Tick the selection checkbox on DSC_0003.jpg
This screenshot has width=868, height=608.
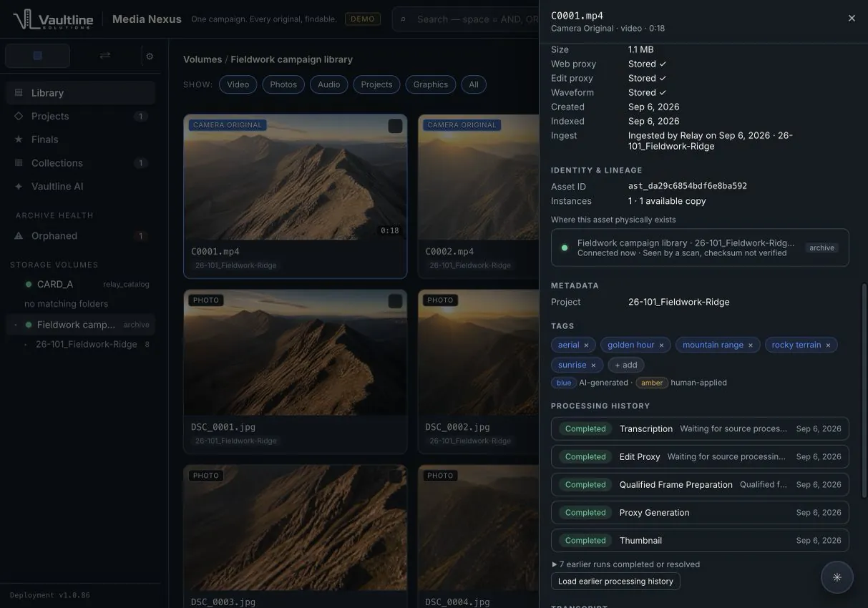click(x=395, y=476)
